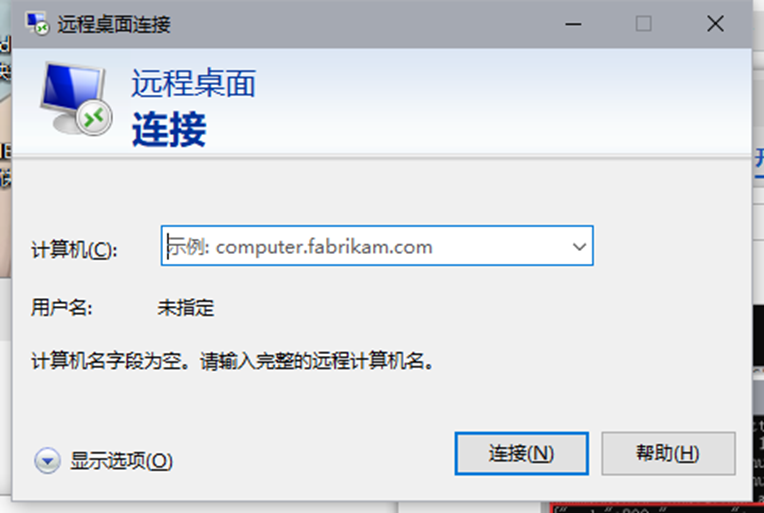Click the large Remote Desktop monitor icon
This screenshot has width=764, height=513.
point(76,98)
